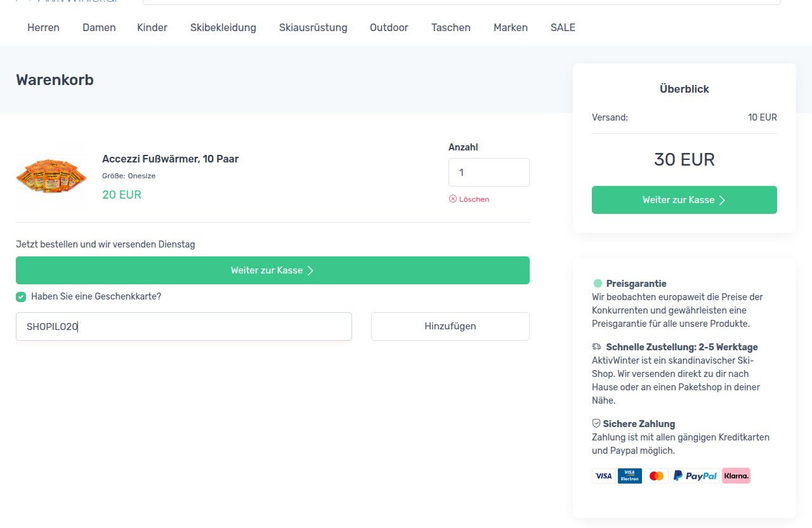
Task: Apply the code with Hinzufügen
Action: [x=450, y=326]
